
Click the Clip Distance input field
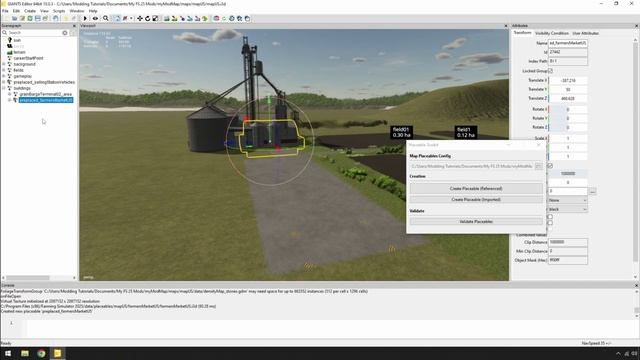pyautogui.click(x=568, y=242)
